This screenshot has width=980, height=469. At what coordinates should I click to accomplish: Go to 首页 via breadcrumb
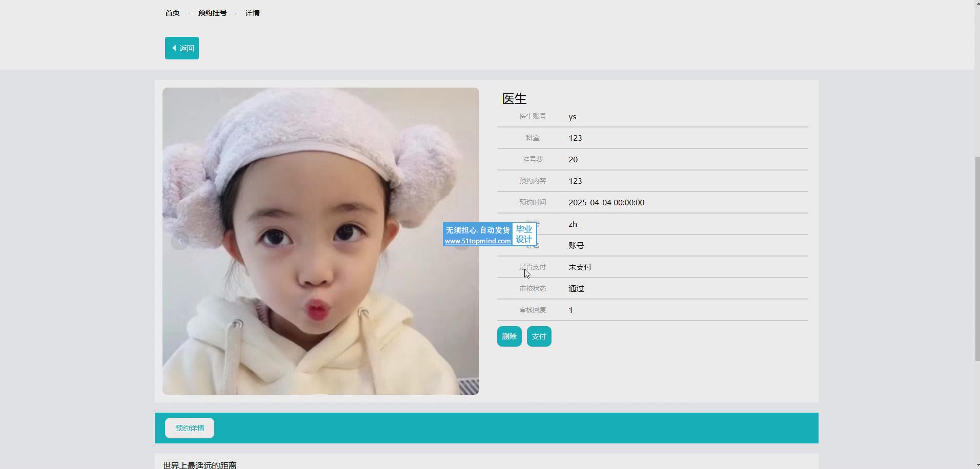coord(172,13)
